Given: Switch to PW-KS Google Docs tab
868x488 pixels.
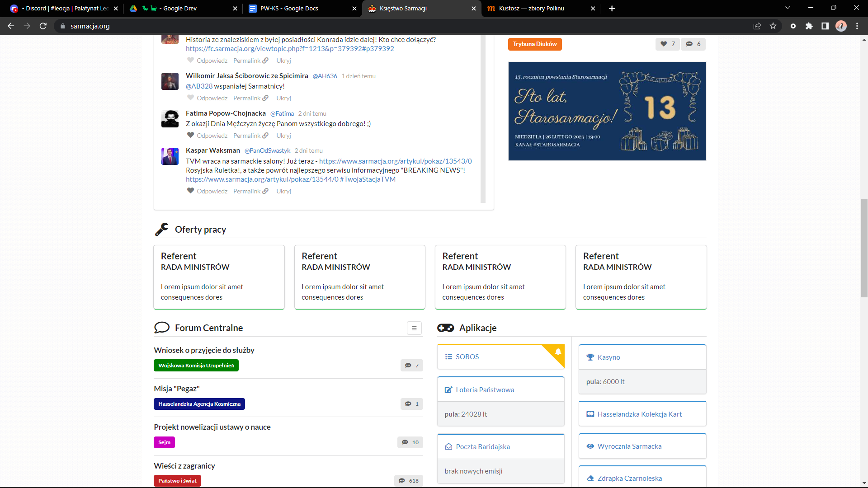Looking at the screenshot, I should pyautogui.click(x=289, y=8).
